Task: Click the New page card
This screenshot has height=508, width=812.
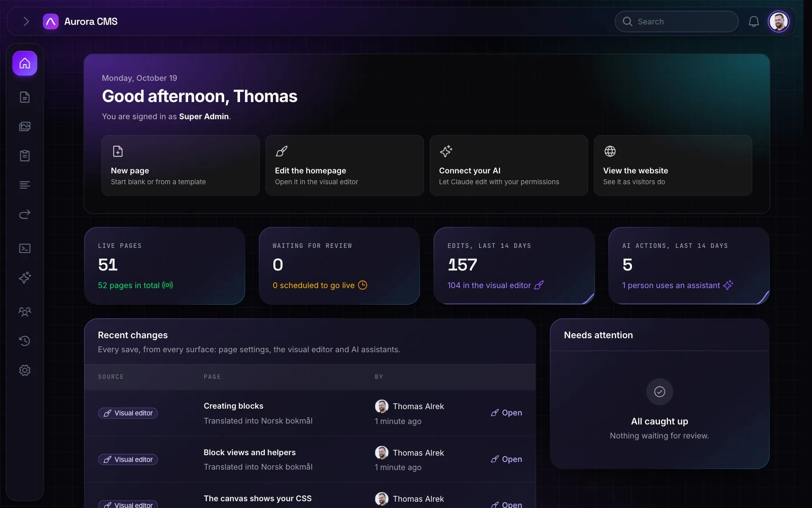Action: (x=180, y=165)
